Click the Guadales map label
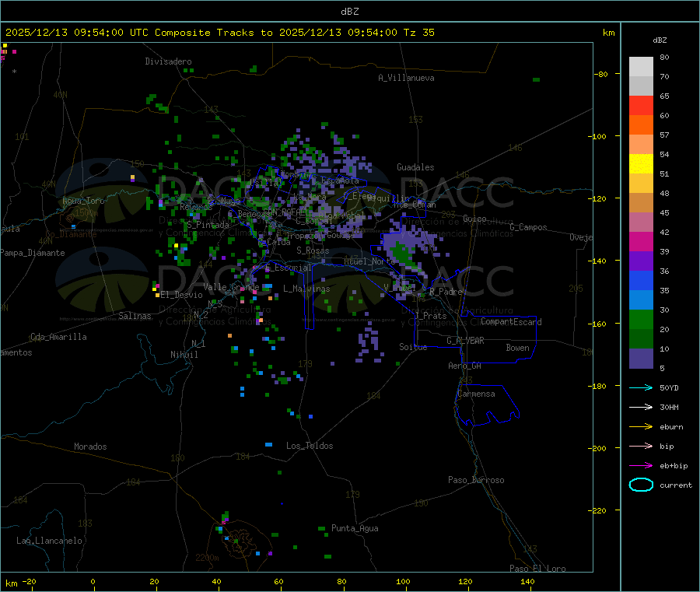Screen dimensions: 700x592 pos(415,167)
